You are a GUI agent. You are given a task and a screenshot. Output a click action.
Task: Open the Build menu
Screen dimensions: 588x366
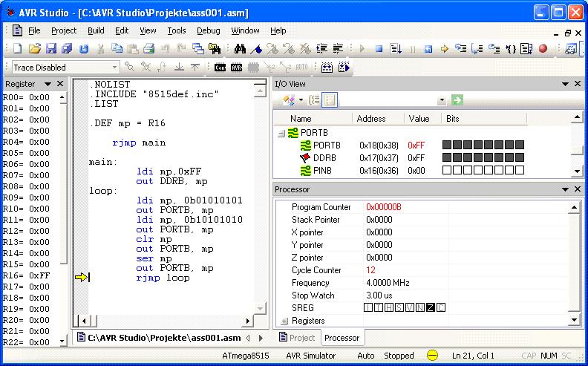[x=96, y=30]
